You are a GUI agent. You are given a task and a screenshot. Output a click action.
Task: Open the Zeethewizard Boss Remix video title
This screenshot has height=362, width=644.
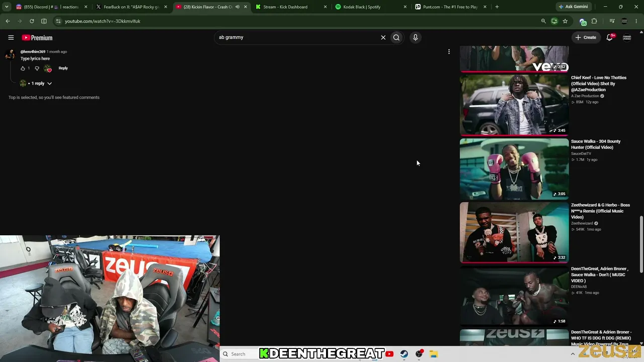coord(600,211)
